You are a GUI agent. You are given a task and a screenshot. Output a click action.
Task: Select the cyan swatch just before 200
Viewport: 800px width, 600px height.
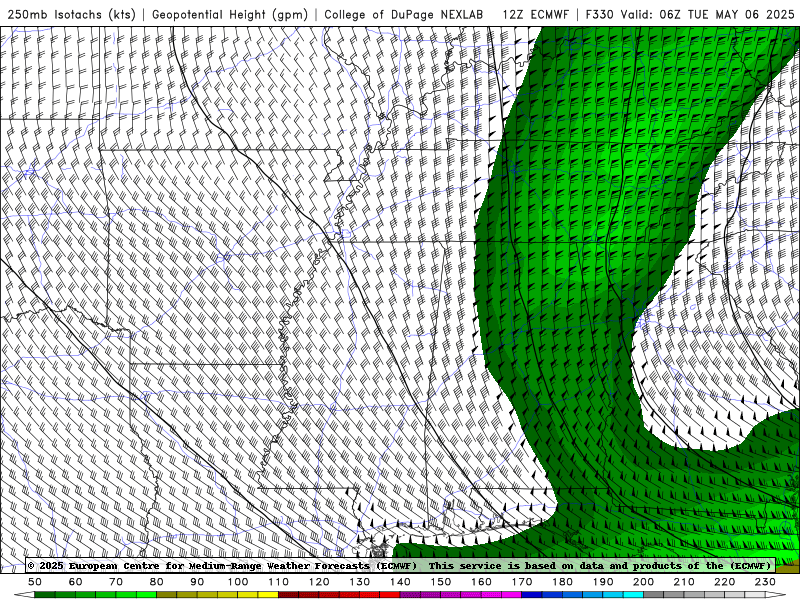[633, 595]
